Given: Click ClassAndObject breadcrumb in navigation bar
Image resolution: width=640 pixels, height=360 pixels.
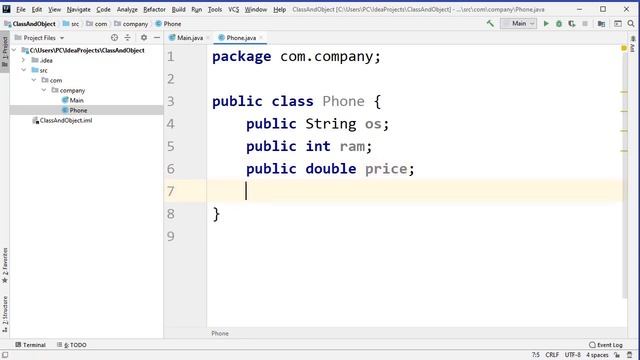Looking at the screenshot, I should tap(34, 24).
